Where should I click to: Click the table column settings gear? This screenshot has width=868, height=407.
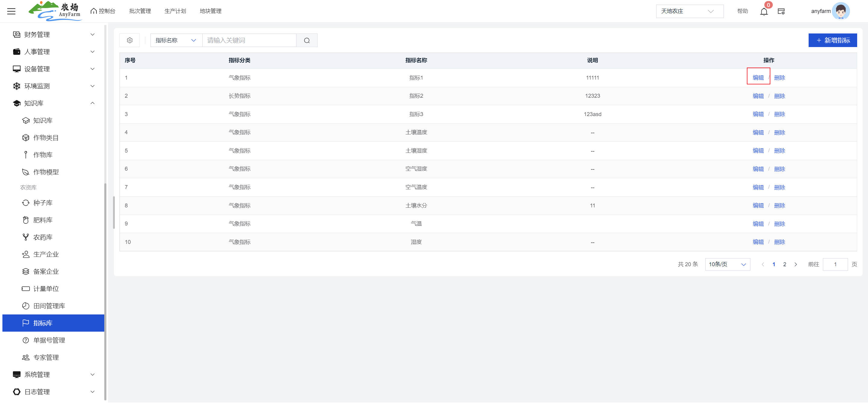130,40
